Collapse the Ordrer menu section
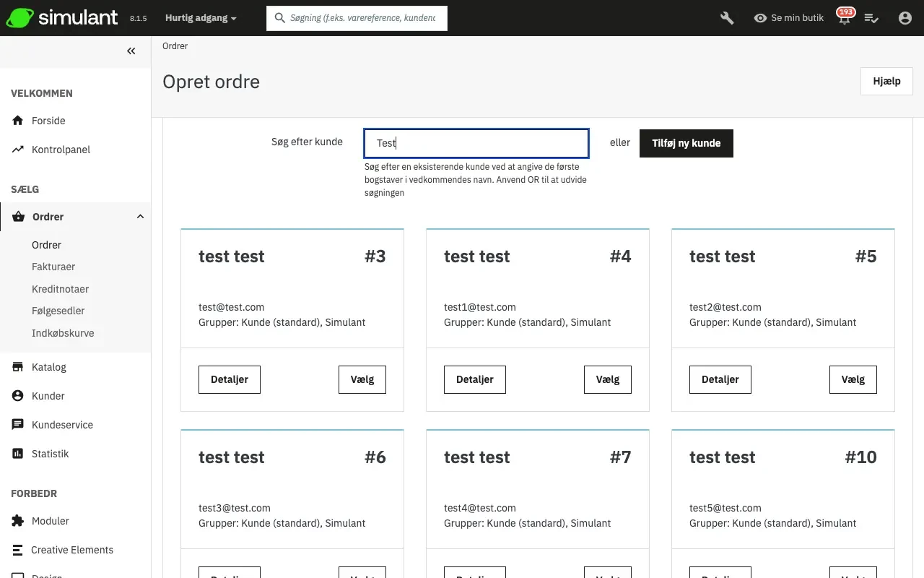 (x=140, y=217)
